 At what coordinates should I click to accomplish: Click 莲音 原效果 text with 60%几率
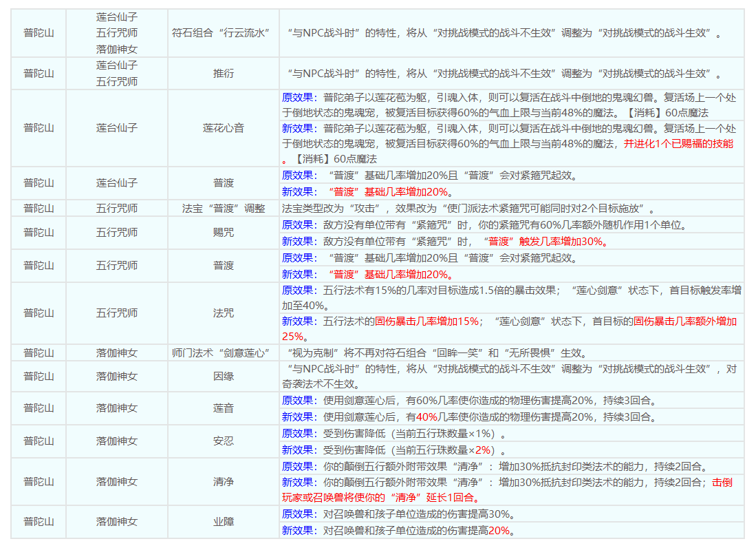(x=469, y=401)
